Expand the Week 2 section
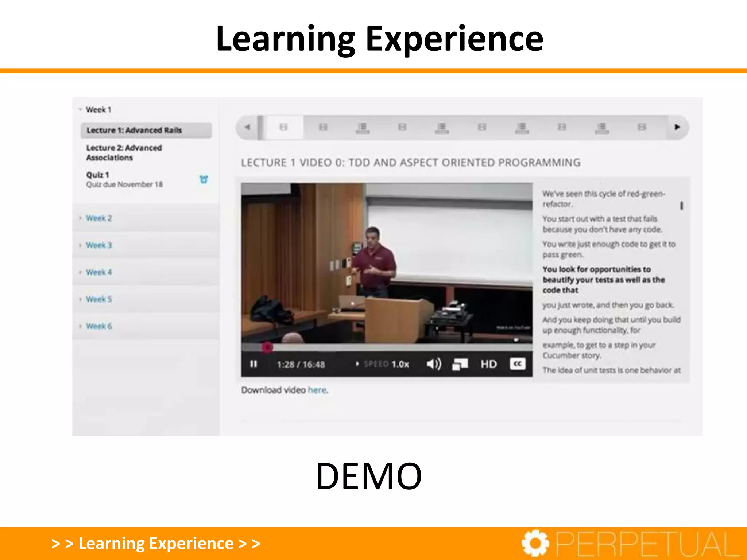The width and height of the screenshot is (747, 560). click(x=99, y=218)
